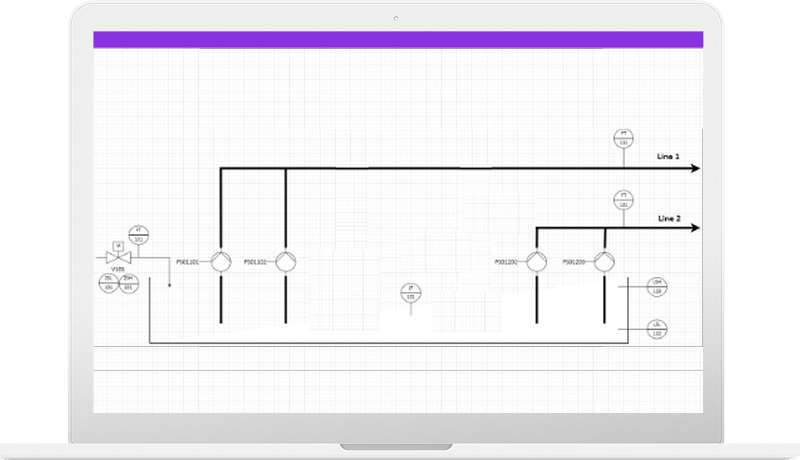This screenshot has height=460, width=801.
Task: Click the Line 1 label text
Action: (x=668, y=156)
